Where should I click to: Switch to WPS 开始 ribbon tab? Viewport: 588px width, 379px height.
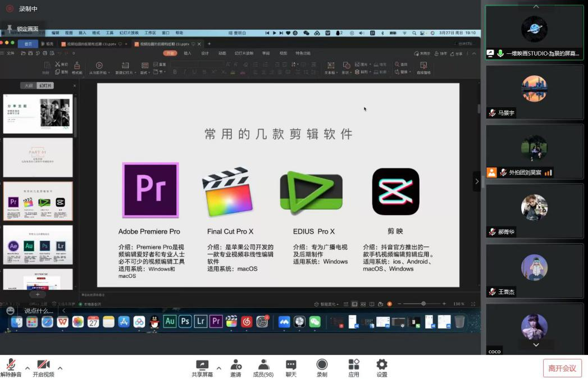[x=170, y=53]
